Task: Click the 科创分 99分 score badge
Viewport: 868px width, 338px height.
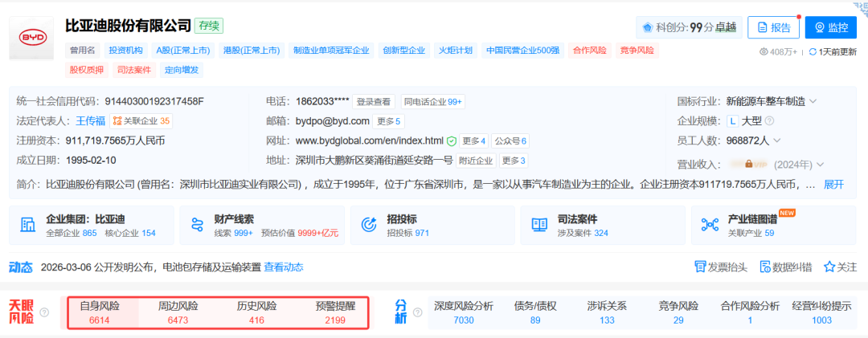Action: [690, 27]
